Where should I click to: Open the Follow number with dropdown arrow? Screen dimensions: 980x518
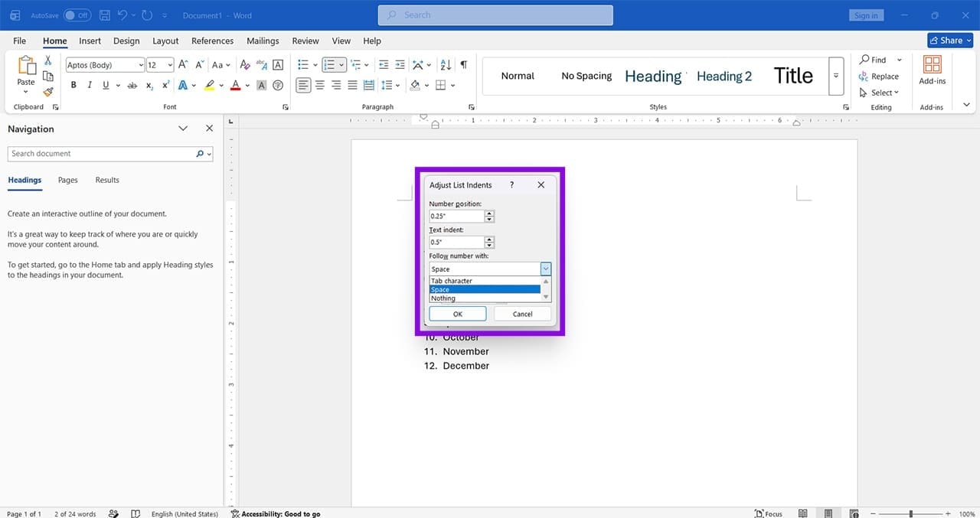(545, 269)
